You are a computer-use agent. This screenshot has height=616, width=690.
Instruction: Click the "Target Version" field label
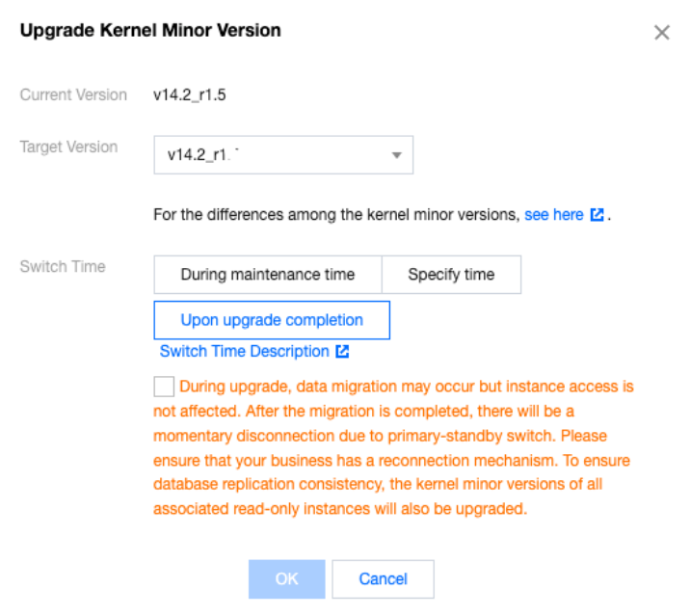coord(68,147)
